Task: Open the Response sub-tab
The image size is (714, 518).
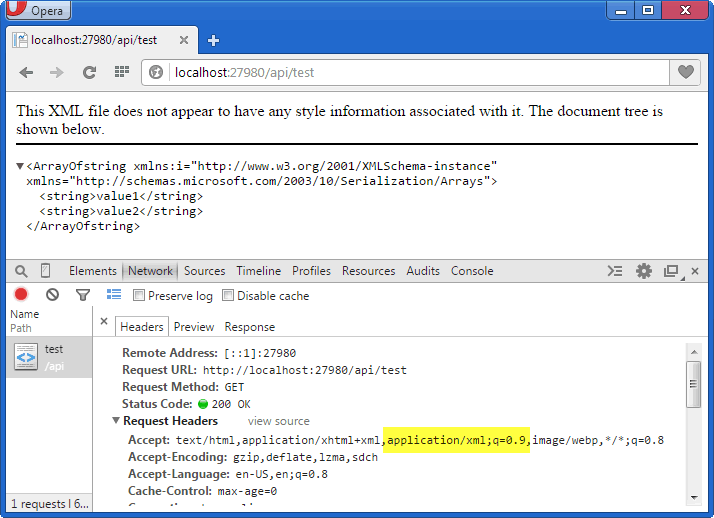Action: pos(250,327)
